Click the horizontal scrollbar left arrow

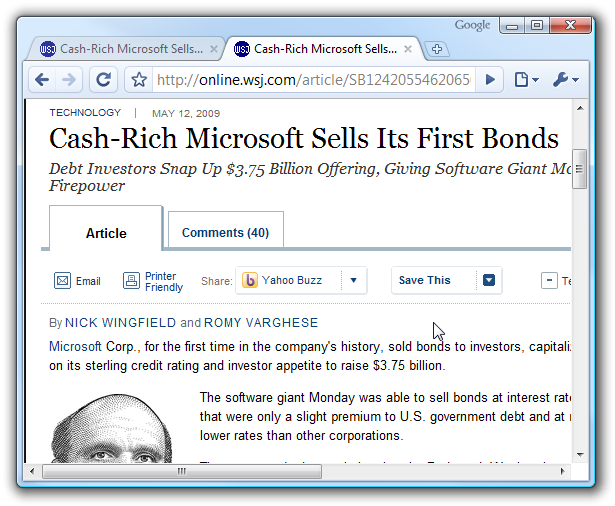click(32, 471)
